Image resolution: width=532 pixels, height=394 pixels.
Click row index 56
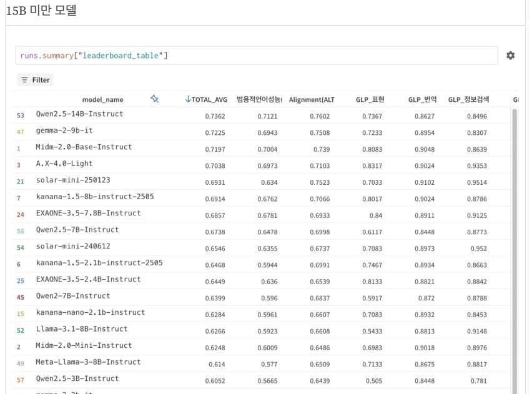pos(21,231)
